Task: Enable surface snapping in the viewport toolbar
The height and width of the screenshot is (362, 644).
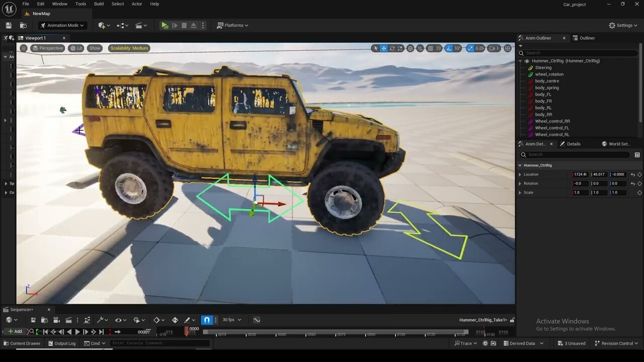Action: point(419,48)
